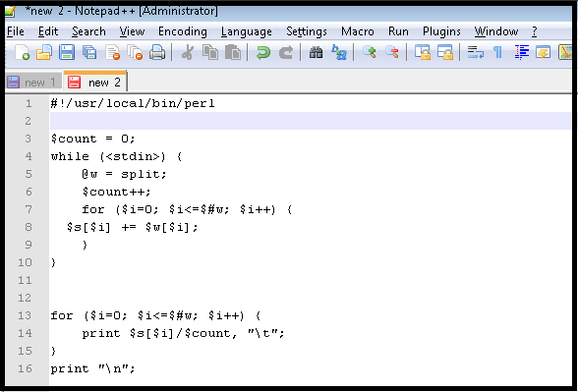The image size is (578, 392).
Task: Click the for loop on line 13
Action: pos(156,315)
